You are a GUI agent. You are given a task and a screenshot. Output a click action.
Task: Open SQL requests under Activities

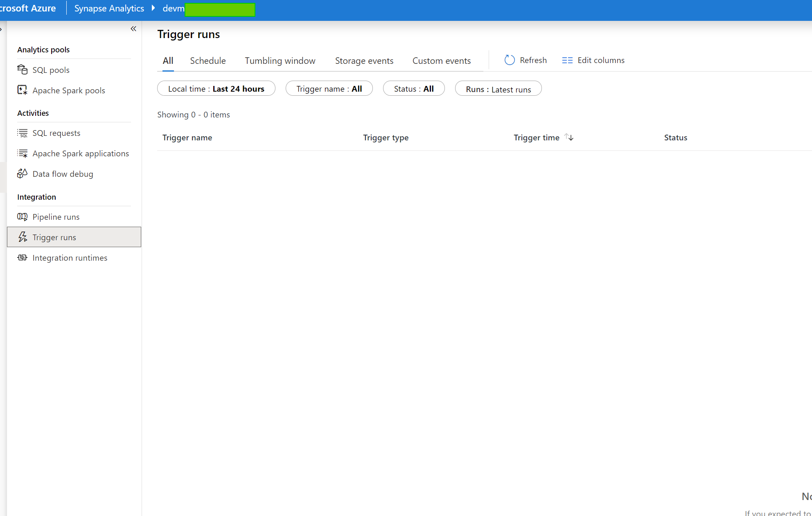coord(56,133)
